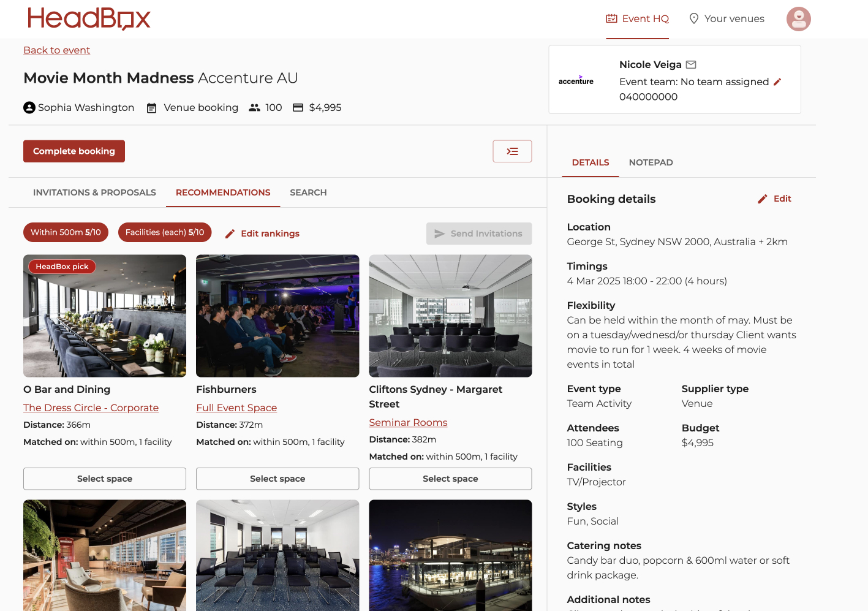
Task: Click phone number 040000000
Action: click(648, 96)
